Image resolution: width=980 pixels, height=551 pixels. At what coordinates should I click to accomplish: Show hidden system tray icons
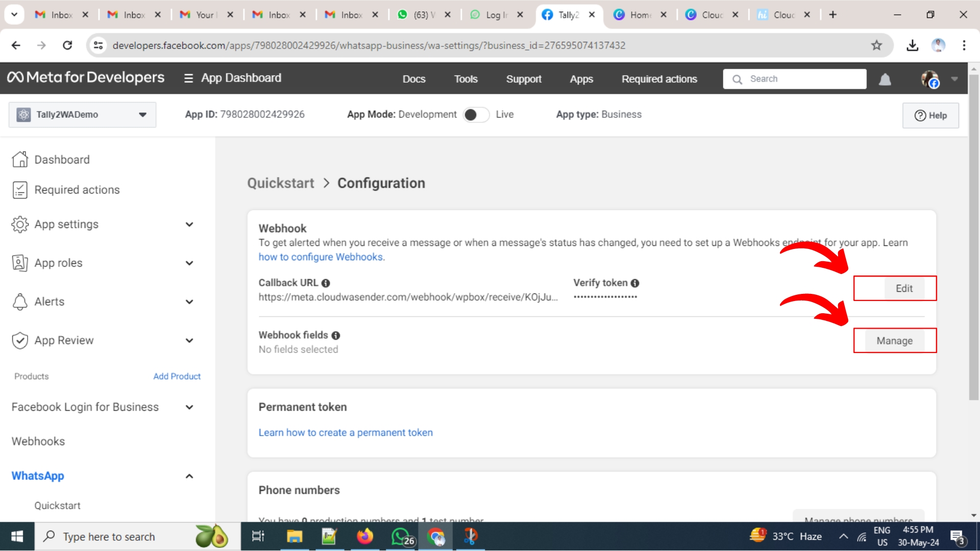[843, 536]
